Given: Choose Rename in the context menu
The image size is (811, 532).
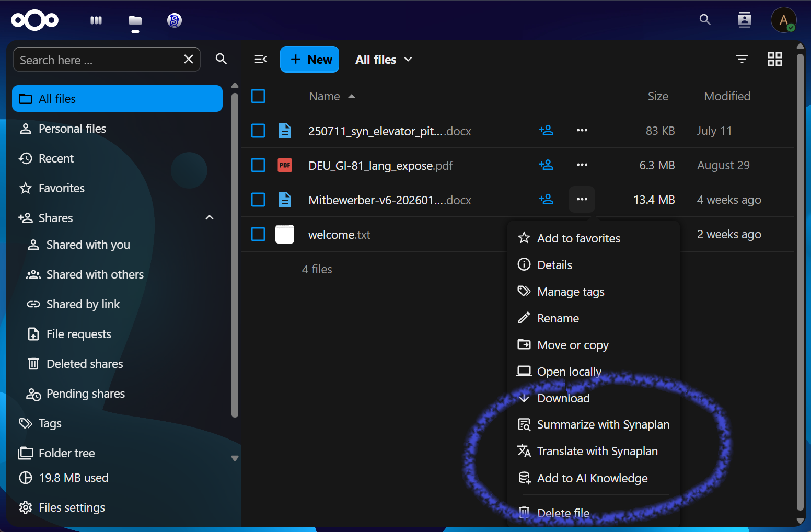Looking at the screenshot, I should click(594, 318).
